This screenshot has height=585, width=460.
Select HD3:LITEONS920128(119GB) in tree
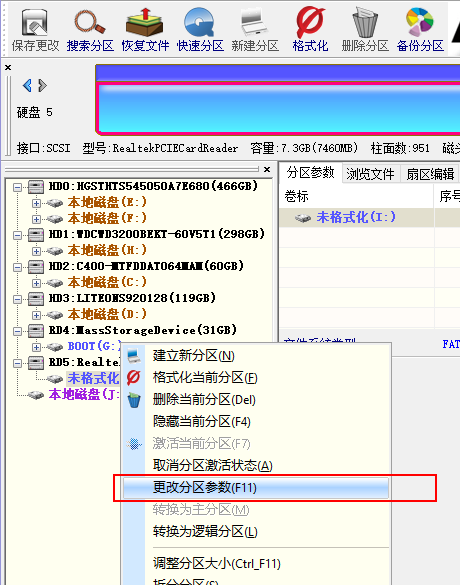(x=132, y=298)
